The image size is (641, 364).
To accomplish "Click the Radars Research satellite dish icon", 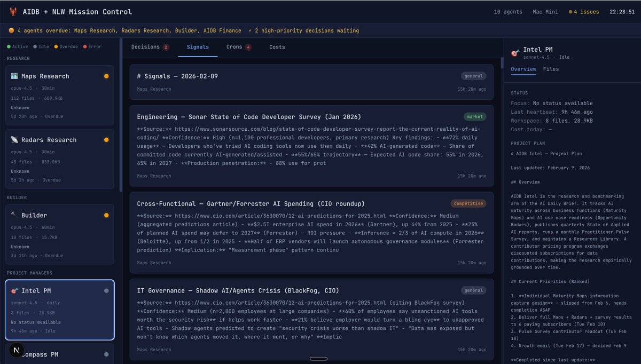I will (x=14, y=140).
